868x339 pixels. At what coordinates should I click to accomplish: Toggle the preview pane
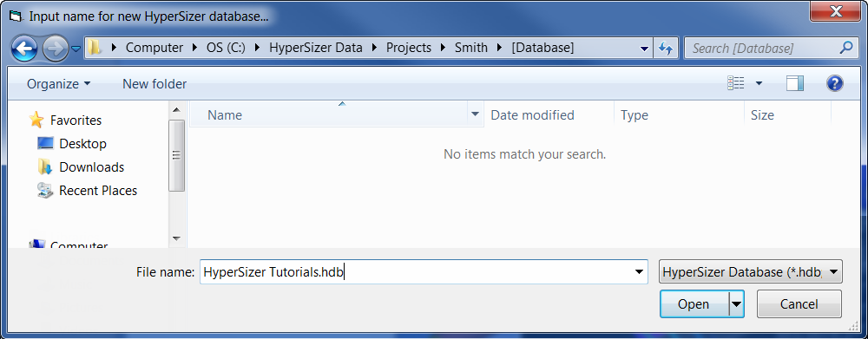(x=795, y=83)
